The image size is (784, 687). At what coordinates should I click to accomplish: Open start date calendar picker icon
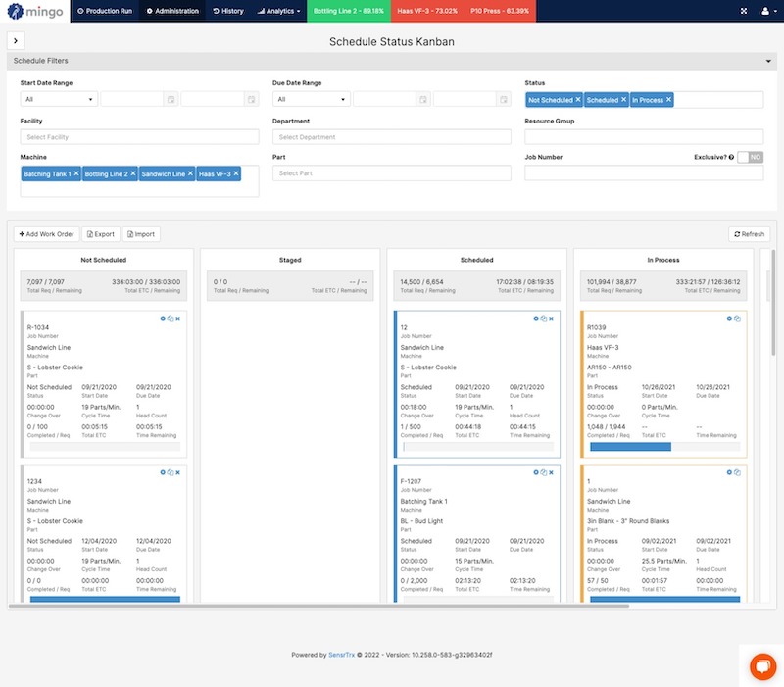(171, 100)
